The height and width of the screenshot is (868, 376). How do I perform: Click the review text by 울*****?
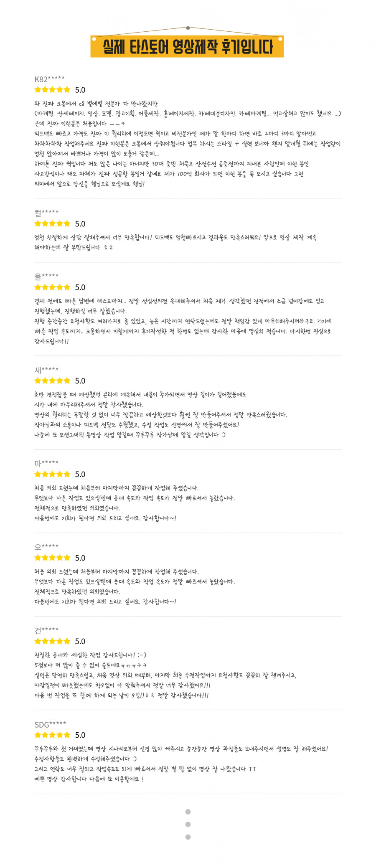tap(183, 321)
